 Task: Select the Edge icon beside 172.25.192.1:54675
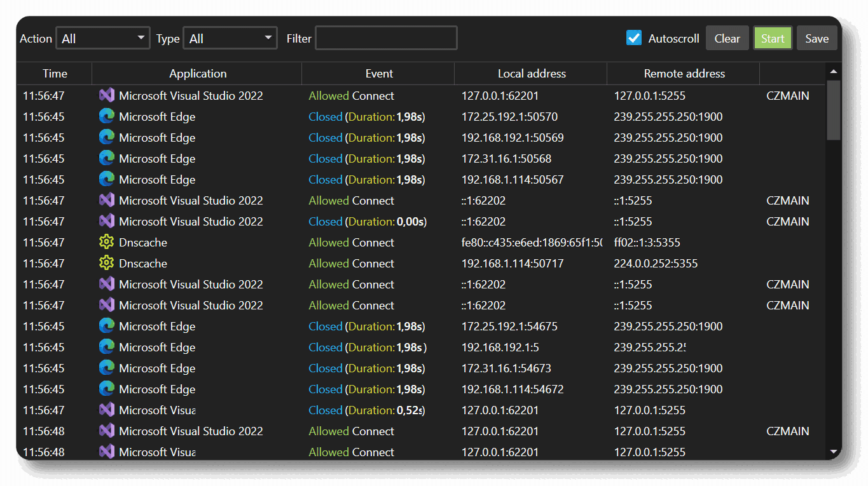[107, 326]
